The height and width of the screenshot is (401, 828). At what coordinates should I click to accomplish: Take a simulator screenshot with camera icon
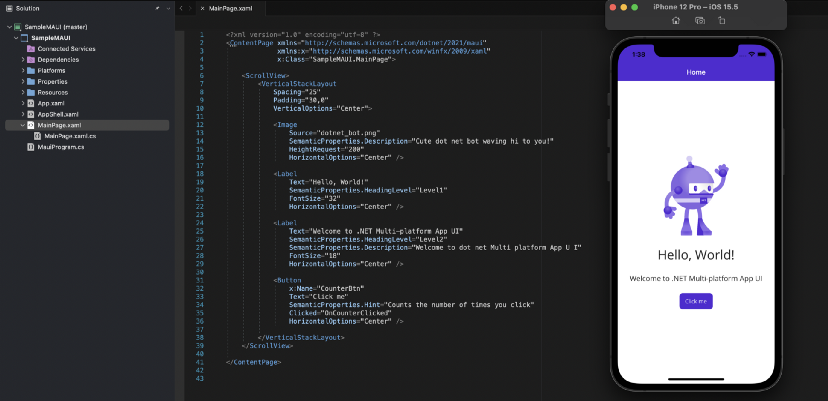[x=700, y=21]
